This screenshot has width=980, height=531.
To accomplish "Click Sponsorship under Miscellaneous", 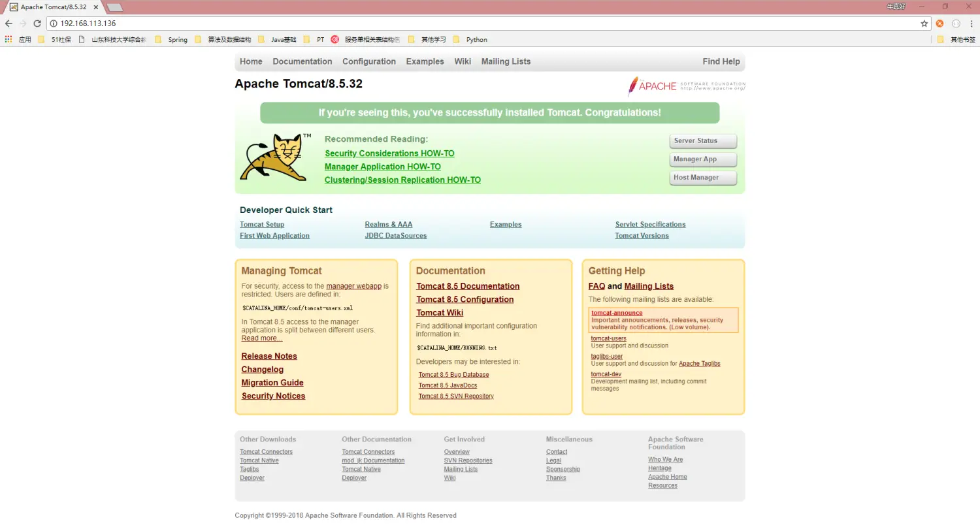I will click(563, 470).
